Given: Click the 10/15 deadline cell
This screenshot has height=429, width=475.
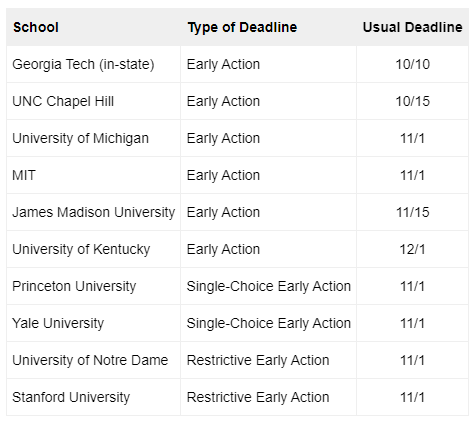Looking at the screenshot, I should pos(412,101).
